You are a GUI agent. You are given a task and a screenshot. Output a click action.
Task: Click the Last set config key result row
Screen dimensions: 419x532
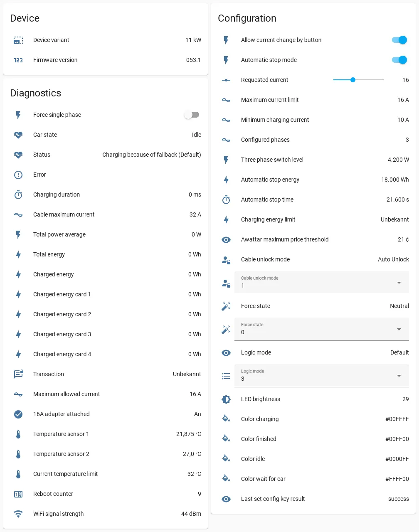coord(313,499)
